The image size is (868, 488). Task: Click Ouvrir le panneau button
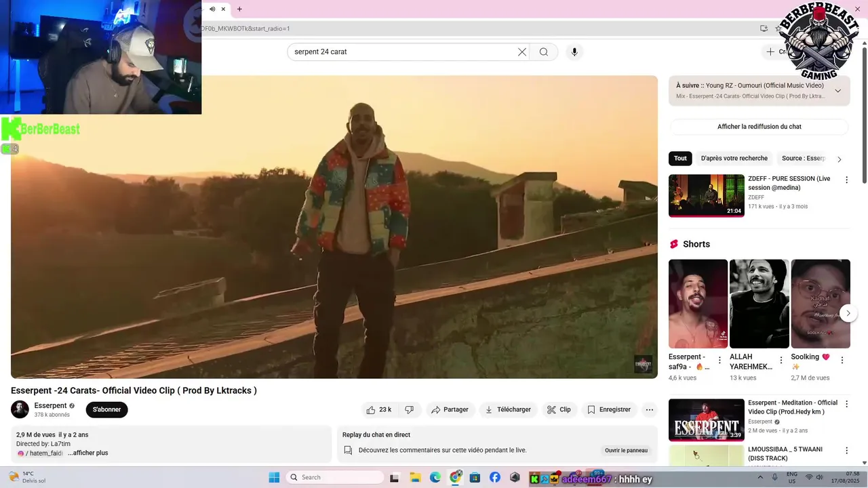(626, 450)
